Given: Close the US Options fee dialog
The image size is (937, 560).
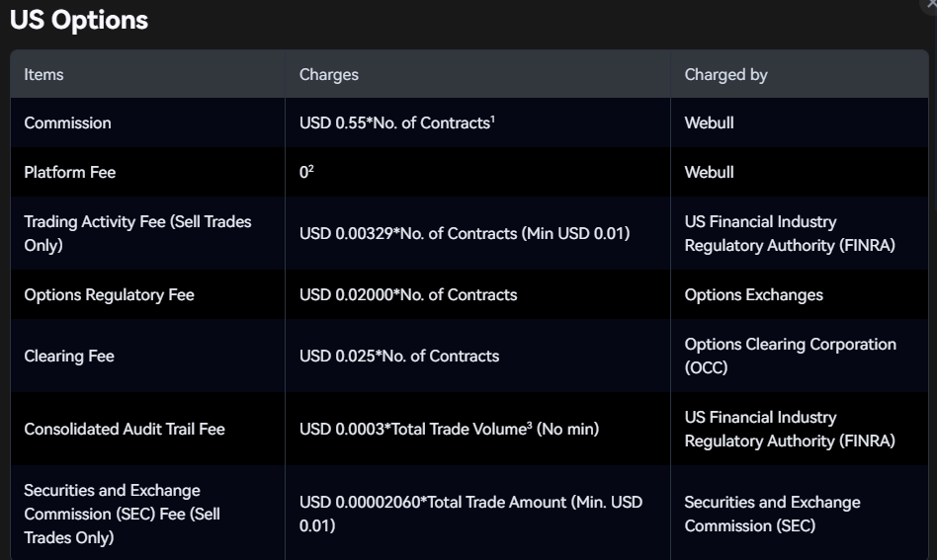Looking at the screenshot, I should (931, 4).
